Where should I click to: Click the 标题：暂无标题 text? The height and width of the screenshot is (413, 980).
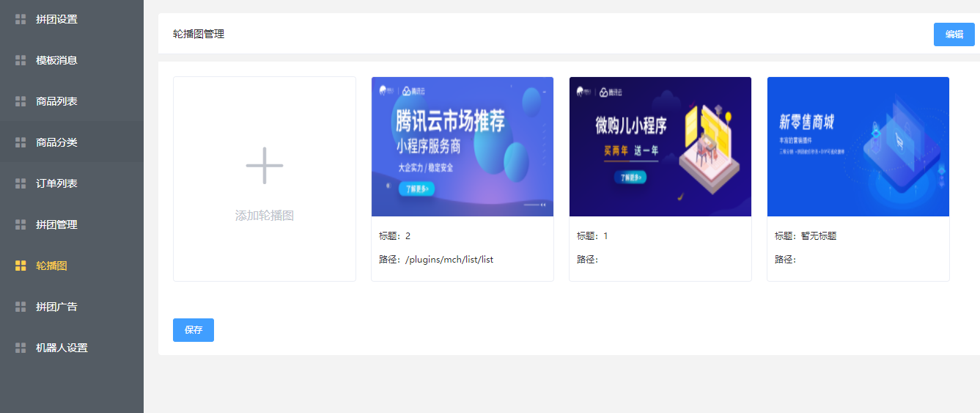point(806,236)
